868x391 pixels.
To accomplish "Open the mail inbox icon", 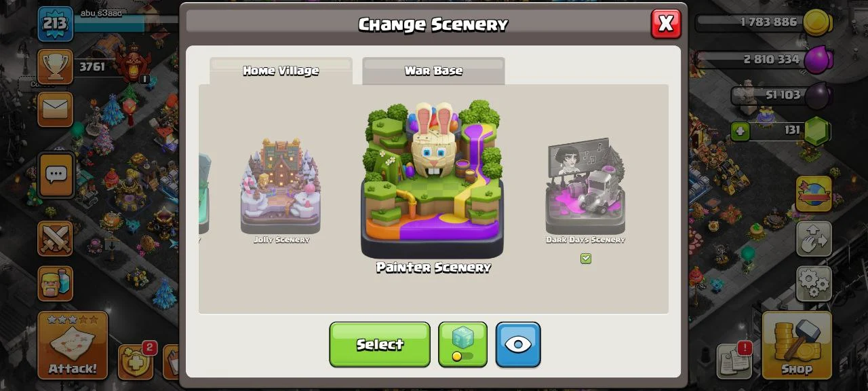I will pos(55,109).
